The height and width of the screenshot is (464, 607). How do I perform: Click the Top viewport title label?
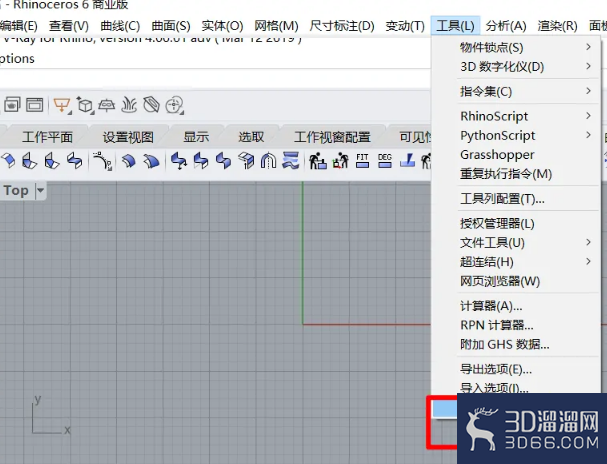tap(16, 190)
